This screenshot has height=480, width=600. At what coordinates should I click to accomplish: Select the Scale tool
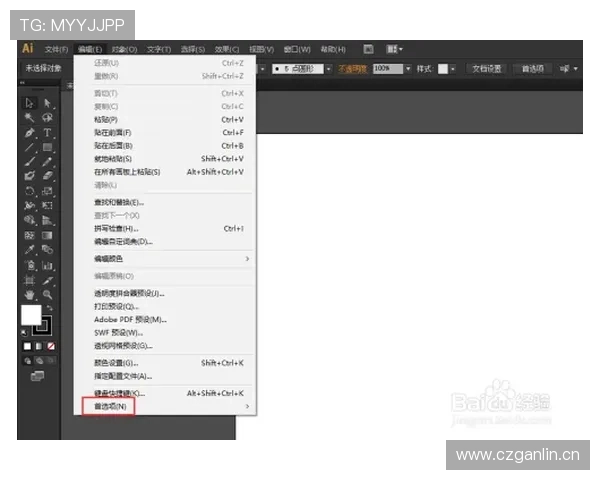coord(47,191)
